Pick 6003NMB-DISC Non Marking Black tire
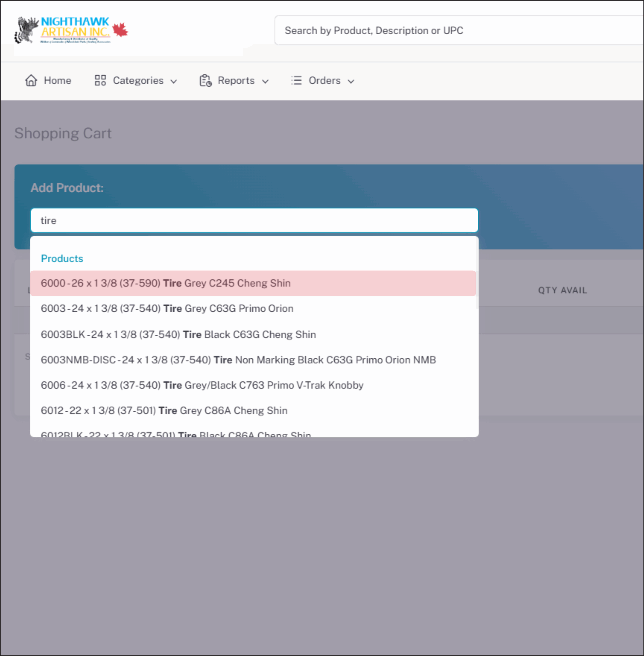Screen dimensions: 644x656 [238, 360]
